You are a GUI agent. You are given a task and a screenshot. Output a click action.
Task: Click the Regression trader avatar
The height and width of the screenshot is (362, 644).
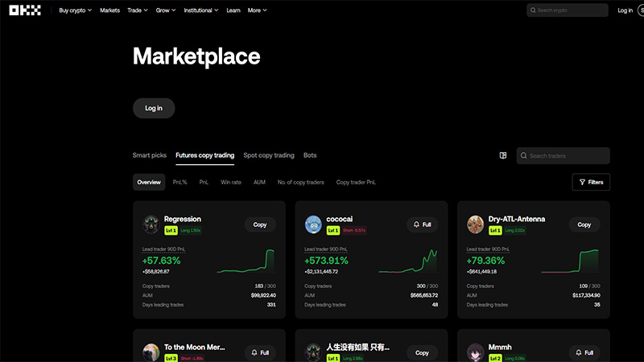(151, 224)
